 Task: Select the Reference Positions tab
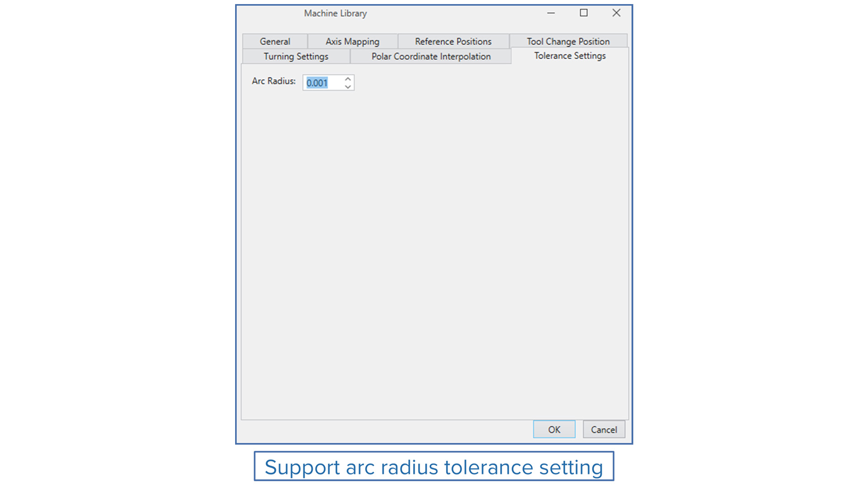(x=453, y=41)
